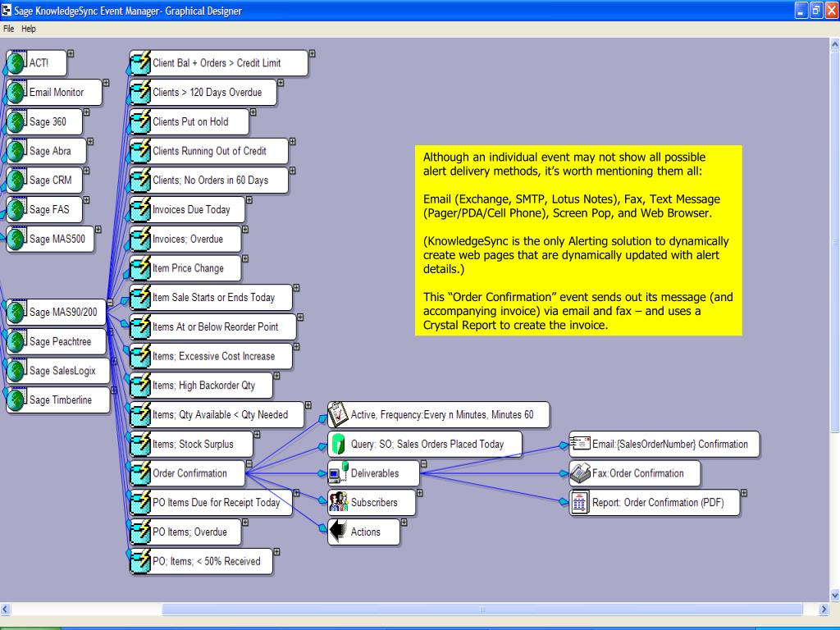Select Items At or Below Reorder Point event
Screen dimensions: 840x630
[x=212, y=326]
